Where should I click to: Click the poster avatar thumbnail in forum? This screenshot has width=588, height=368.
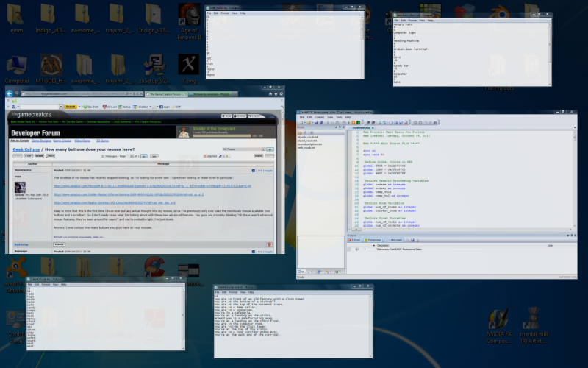coord(20,187)
